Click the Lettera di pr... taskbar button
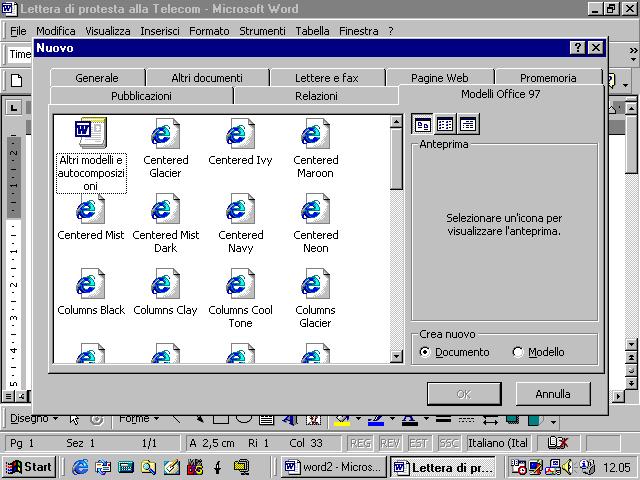This screenshot has height=480, width=640. [445, 467]
